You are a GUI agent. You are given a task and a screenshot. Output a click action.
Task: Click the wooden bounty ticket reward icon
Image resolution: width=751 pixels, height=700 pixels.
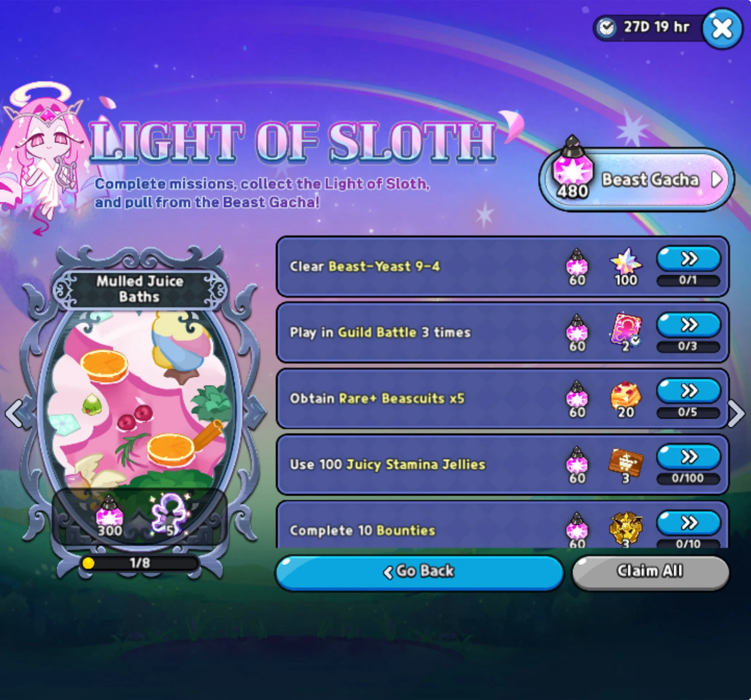[626, 465]
